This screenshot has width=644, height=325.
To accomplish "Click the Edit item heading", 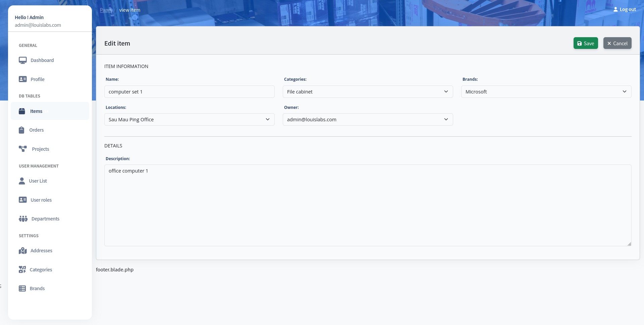I will pyautogui.click(x=117, y=44).
